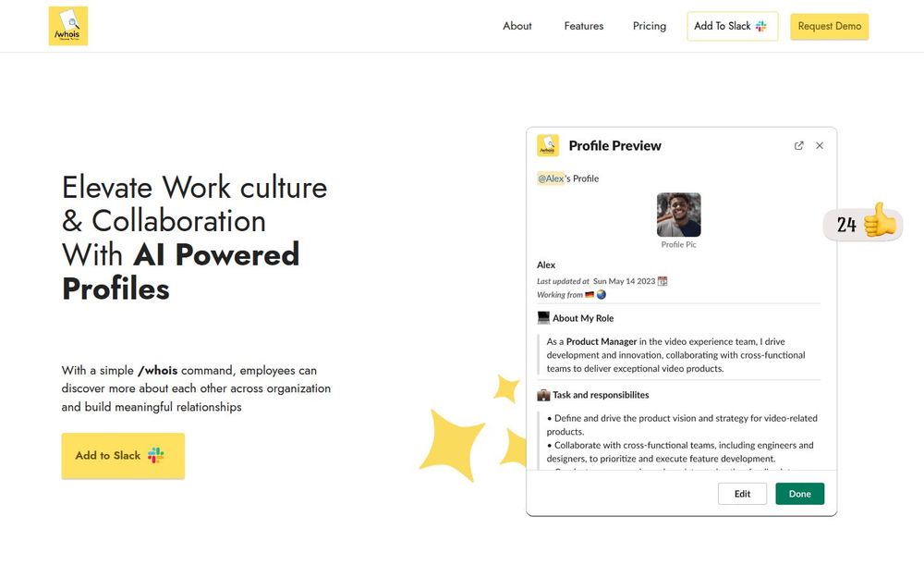
Task: Click the Task and responsibilites heading
Action: point(601,395)
